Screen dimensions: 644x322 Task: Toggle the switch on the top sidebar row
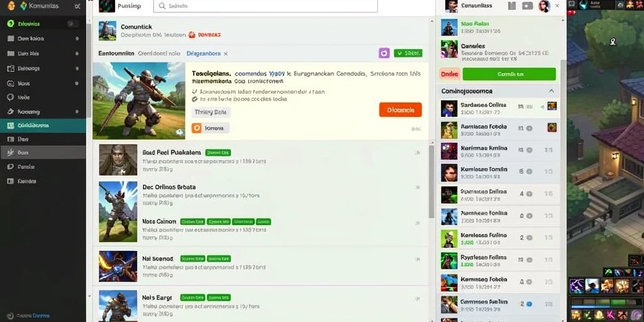(x=73, y=24)
